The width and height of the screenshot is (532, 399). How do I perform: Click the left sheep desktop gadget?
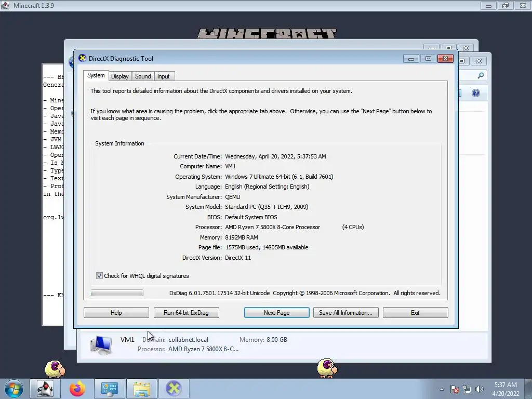(x=55, y=369)
